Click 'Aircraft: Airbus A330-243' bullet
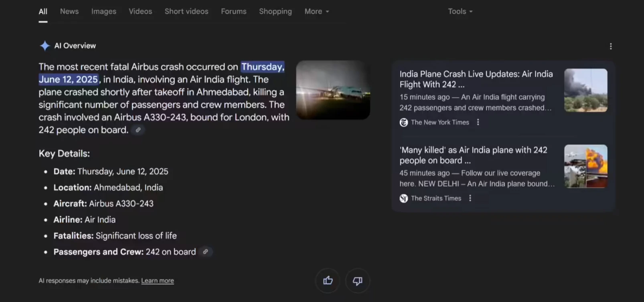The height and width of the screenshot is (302, 644). point(103,204)
